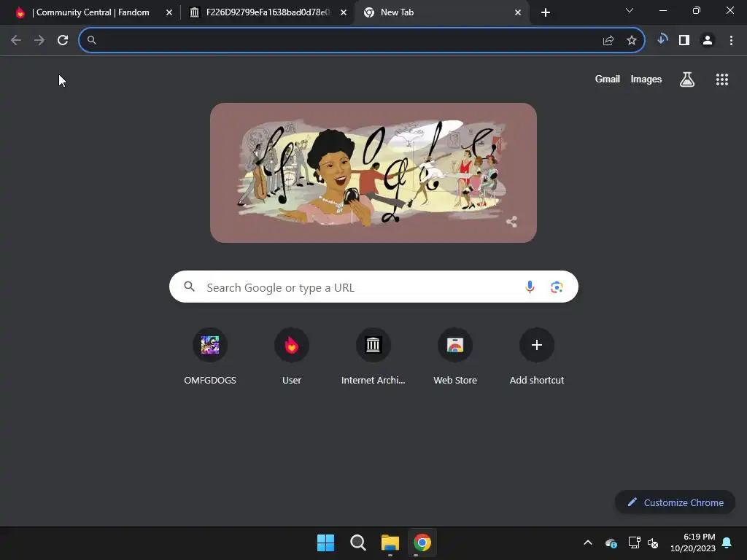Open the OMFGDOGS shortcut

[x=210, y=356]
